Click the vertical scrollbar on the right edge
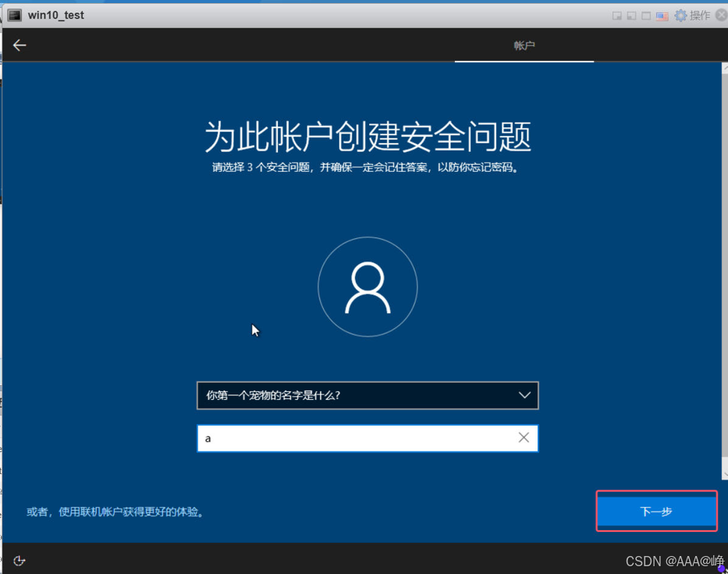 725,271
